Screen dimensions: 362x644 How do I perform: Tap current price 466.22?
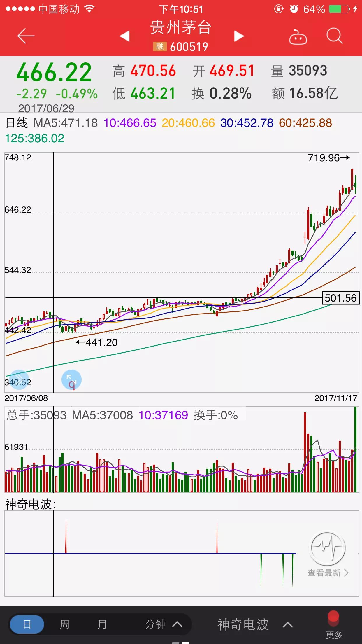pyautogui.click(x=54, y=72)
